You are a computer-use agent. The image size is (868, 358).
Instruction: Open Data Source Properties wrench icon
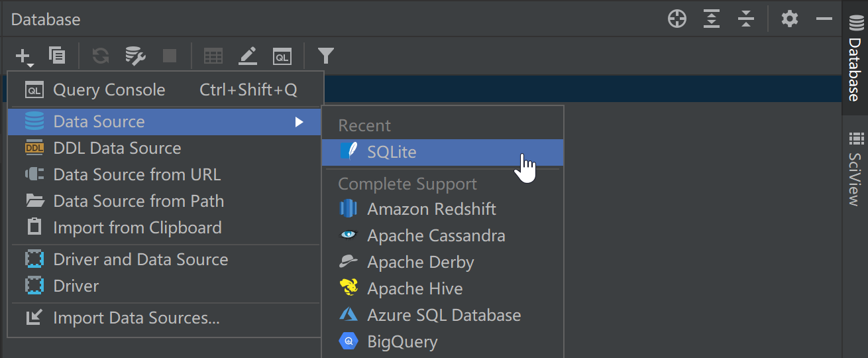click(135, 56)
